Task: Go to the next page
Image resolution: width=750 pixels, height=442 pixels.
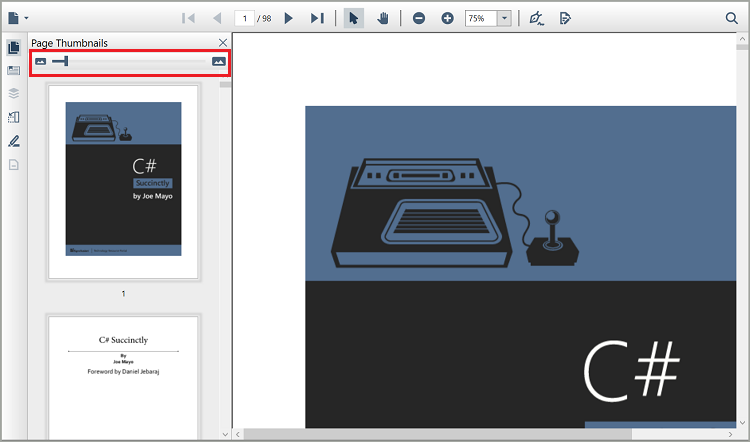Action: pyautogui.click(x=289, y=18)
